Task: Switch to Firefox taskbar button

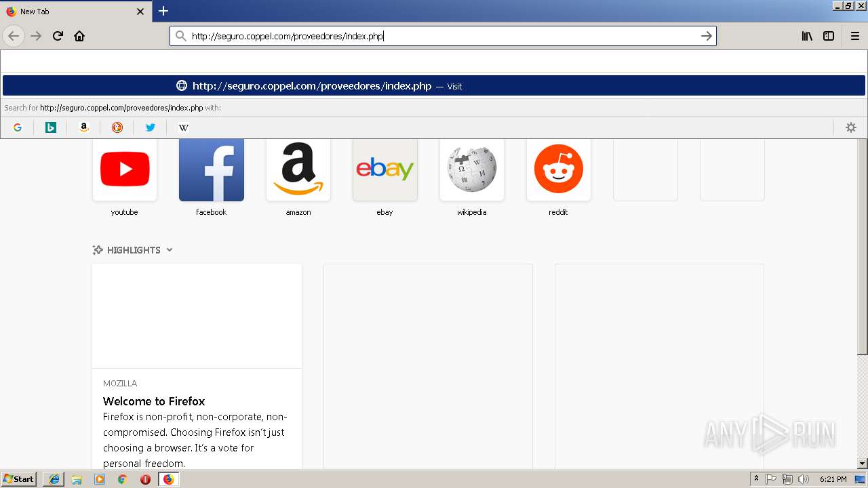Action: 168,479
